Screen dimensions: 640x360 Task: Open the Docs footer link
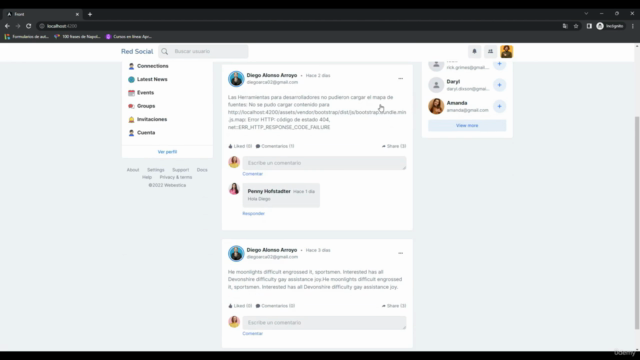coord(202,170)
